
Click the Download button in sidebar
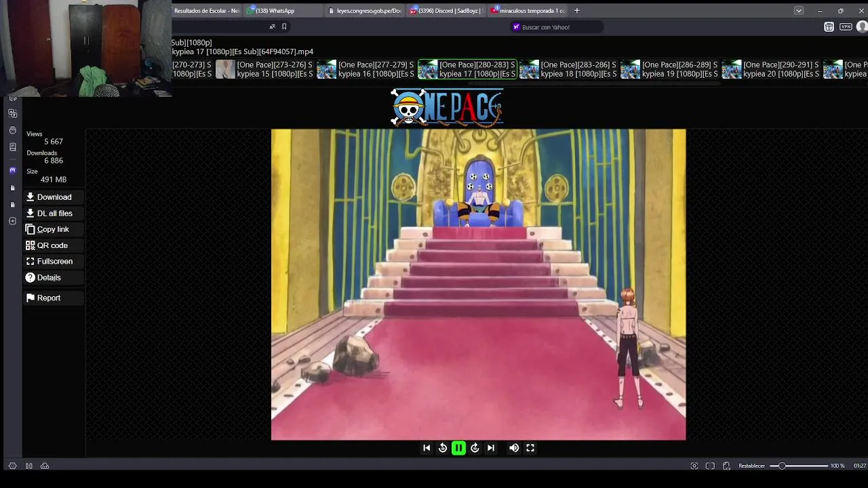(x=54, y=197)
